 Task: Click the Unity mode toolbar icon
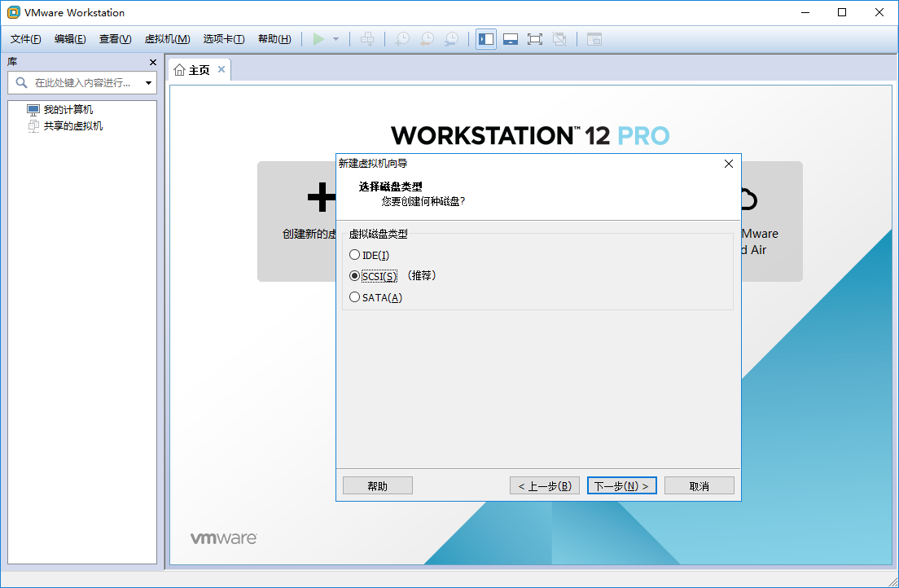(559, 39)
